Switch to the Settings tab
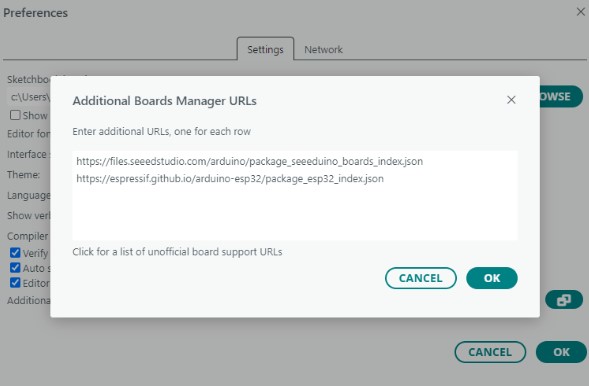Screen dimensions: 589x386 coord(265,50)
